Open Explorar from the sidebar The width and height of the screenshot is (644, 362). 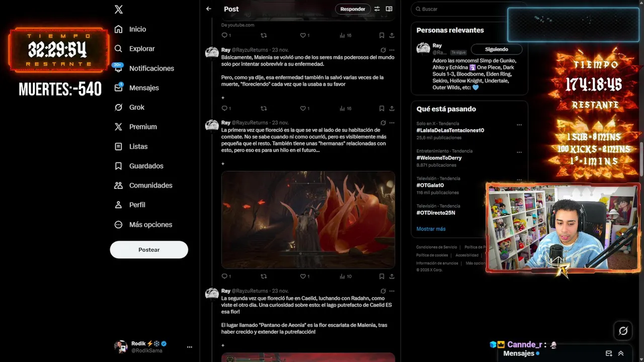pyautogui.click(x=134, y=49)
